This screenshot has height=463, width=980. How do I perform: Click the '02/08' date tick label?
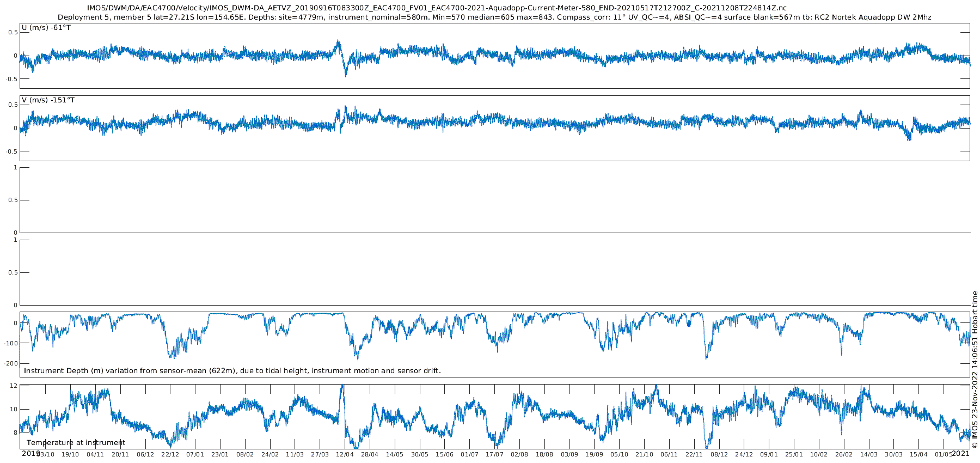click(x=519, y=454)
